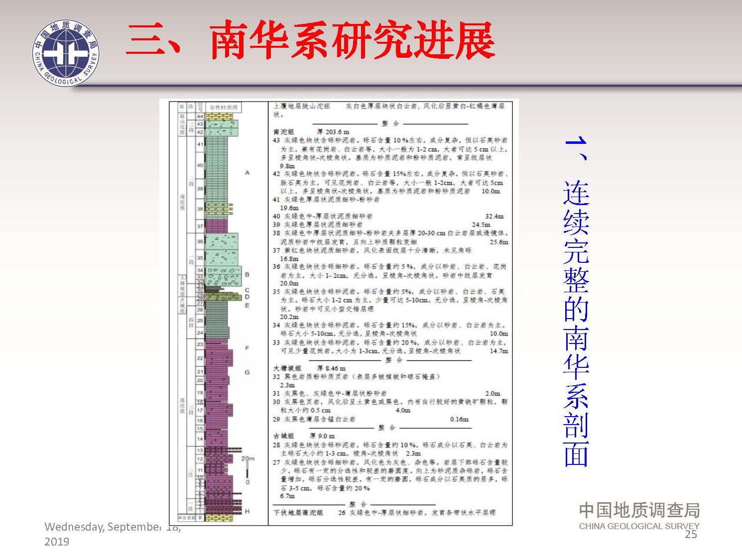Click the date Wednesday, September 18, 2019
Screen dimensions: 742x560
pos(113,534)
